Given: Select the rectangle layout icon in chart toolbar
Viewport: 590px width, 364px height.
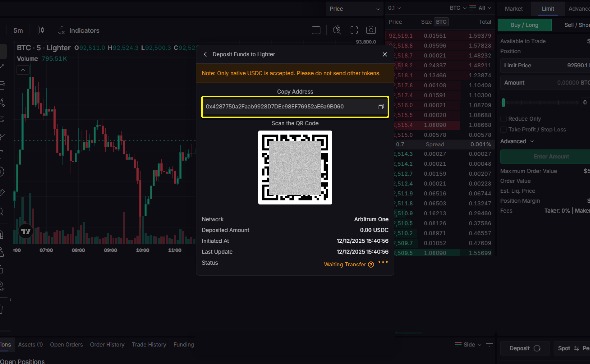Looking at the screenshot, I should (316, 30).
